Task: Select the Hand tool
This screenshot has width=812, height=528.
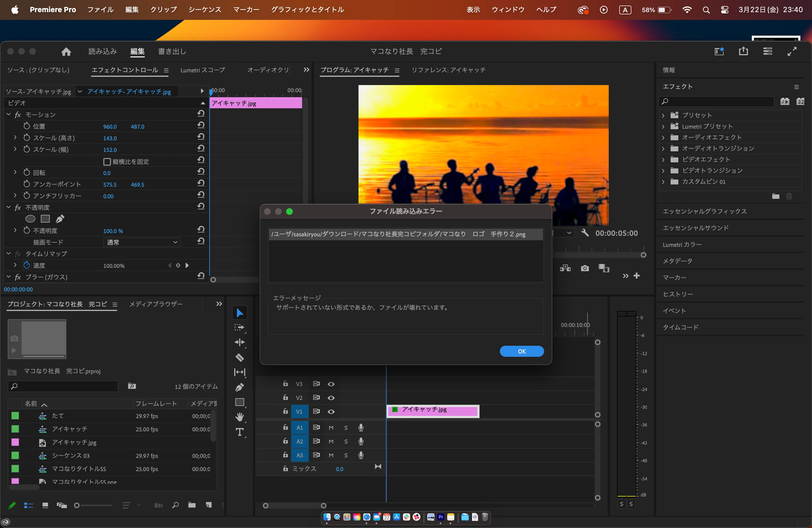Action: pos(239,417)
